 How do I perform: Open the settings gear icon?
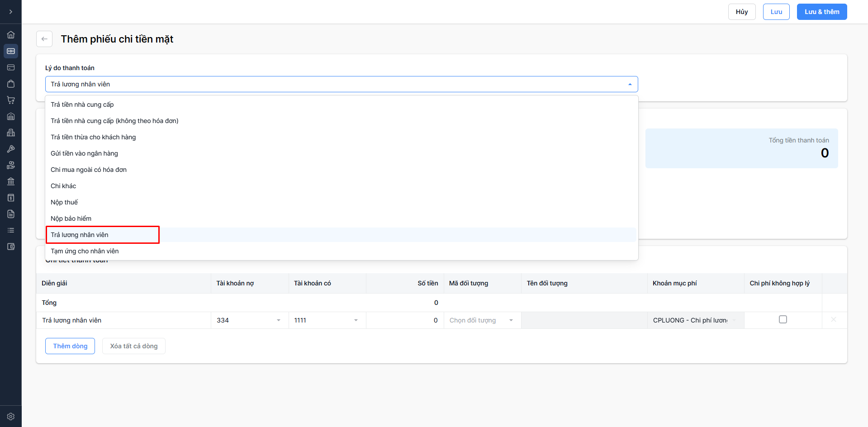[11, 417]
